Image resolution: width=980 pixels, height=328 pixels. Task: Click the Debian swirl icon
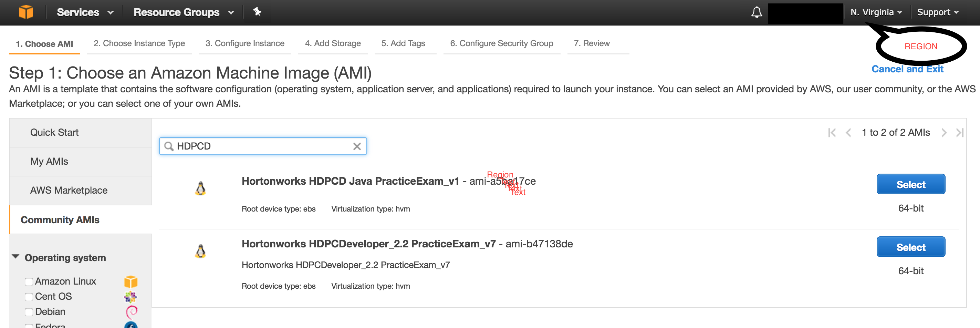click(x=131, y=312)
